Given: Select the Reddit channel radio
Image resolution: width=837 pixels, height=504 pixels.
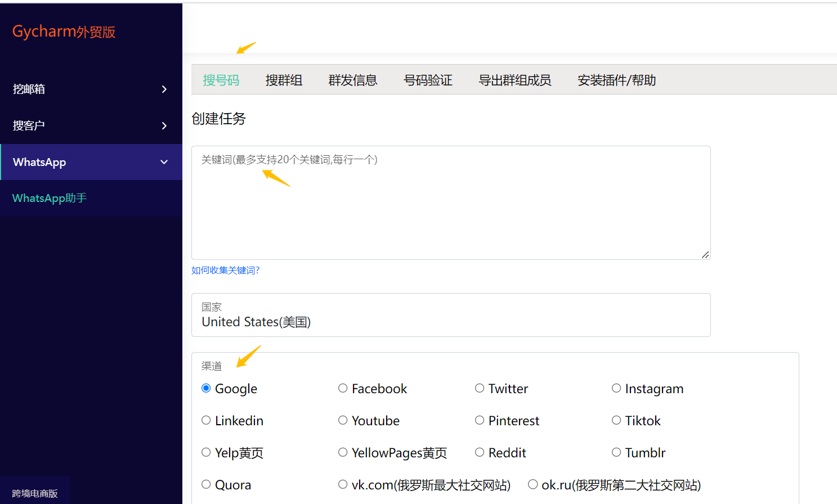Looking at the screenshot, I should pos(480,452).
